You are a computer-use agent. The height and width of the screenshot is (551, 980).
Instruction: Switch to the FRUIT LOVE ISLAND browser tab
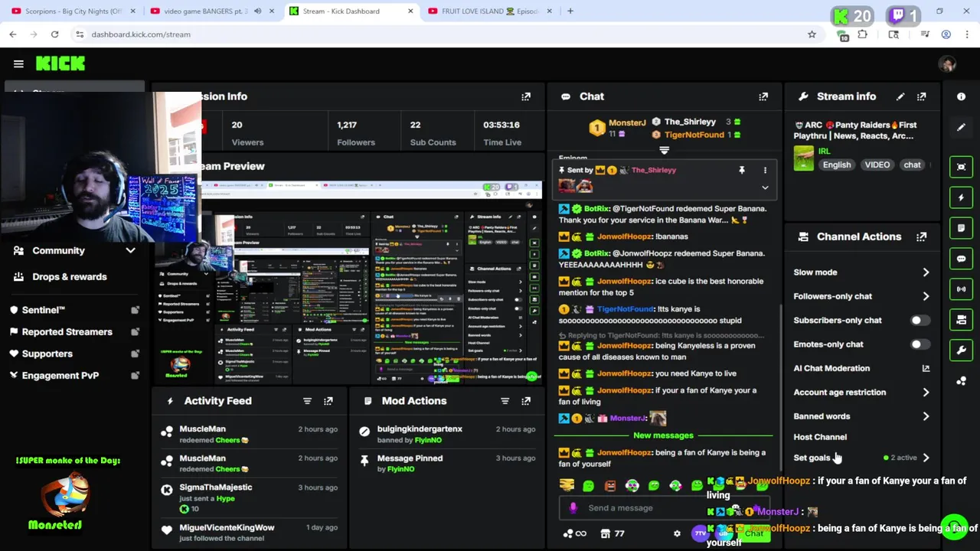490,11
